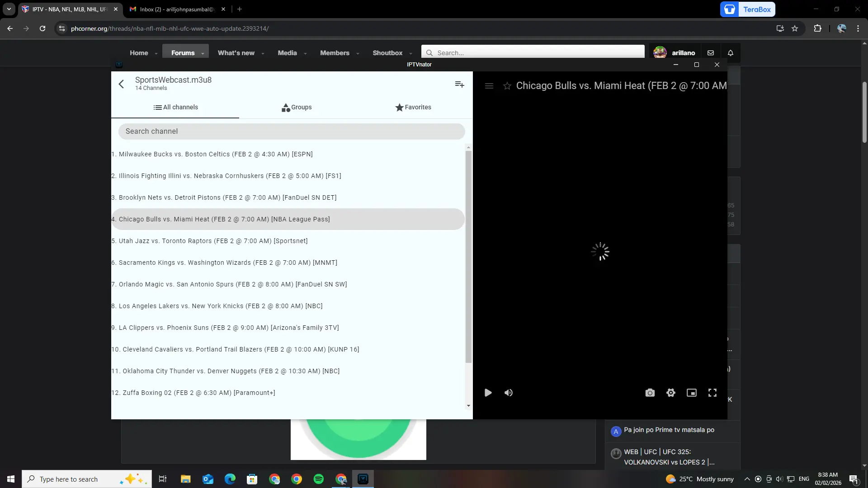
Task: Open Microsoft Edge from the taskbar
Action: (230, 479)
